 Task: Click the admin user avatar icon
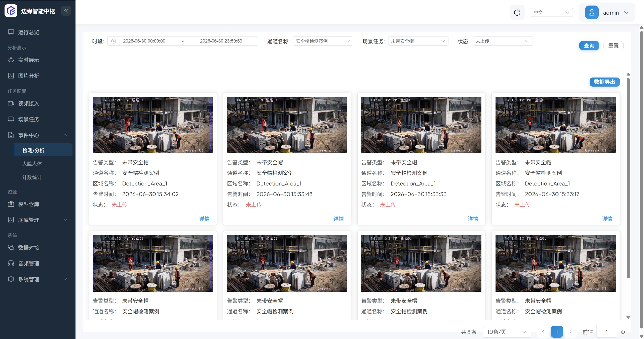click(x=592, y=12)
